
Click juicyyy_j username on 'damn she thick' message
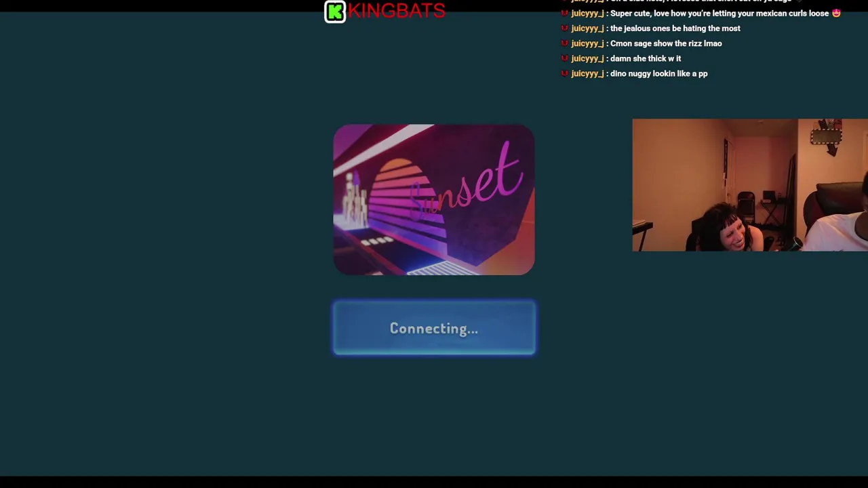click(x=587, y=58)
